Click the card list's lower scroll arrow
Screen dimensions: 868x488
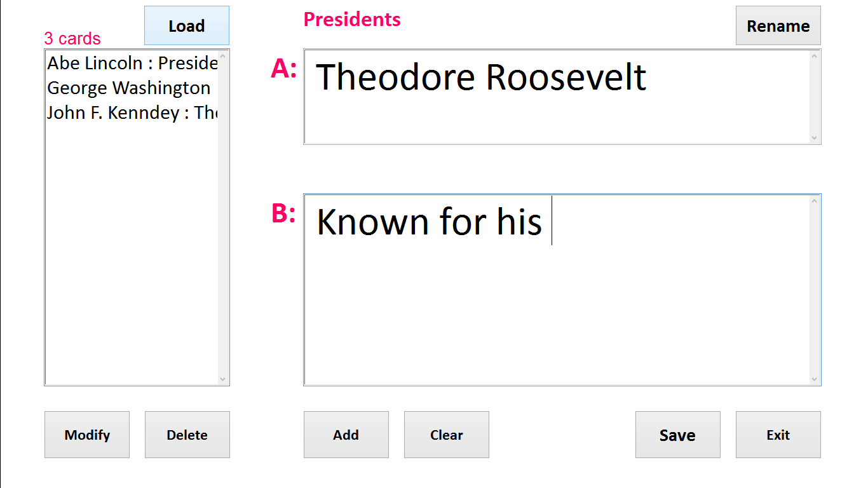coord(224,379)
